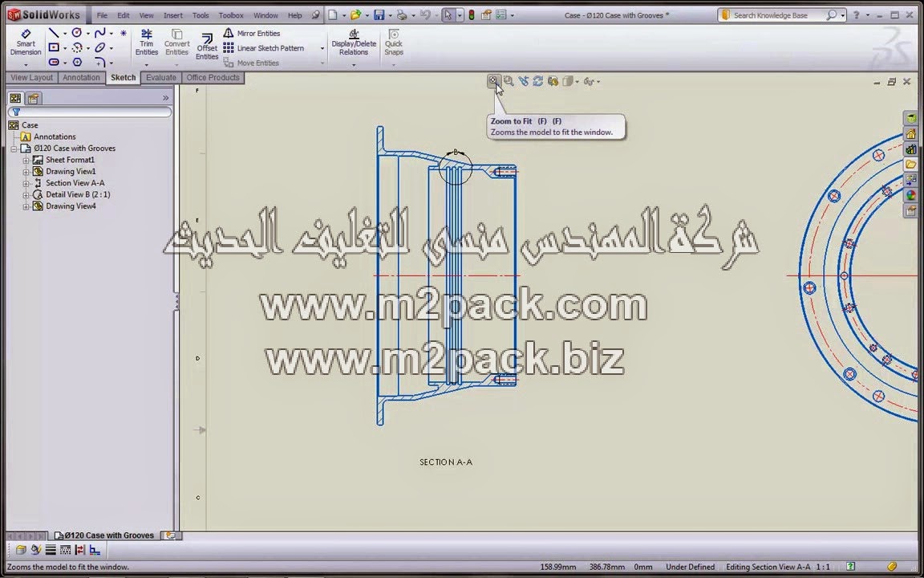The width and height of the screenshot is (924, 578).
Task: Select the Spline sketch tool
Action: coord(100,33)
